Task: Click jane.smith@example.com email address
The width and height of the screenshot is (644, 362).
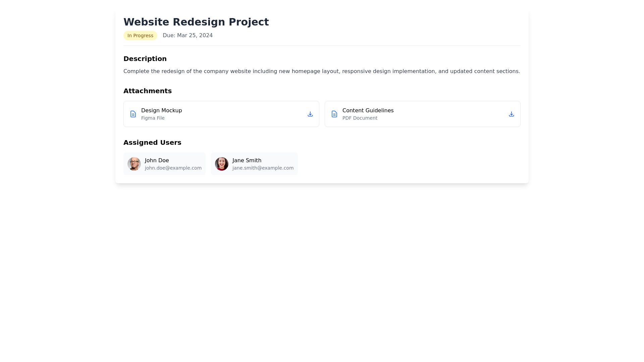Action: click(263, 168)
